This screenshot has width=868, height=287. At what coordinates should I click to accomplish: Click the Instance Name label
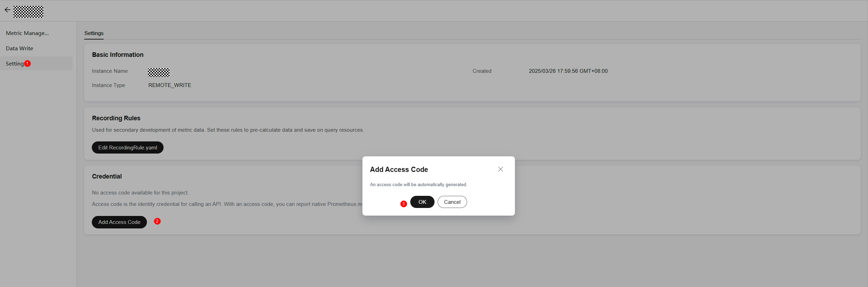point(110,71)
